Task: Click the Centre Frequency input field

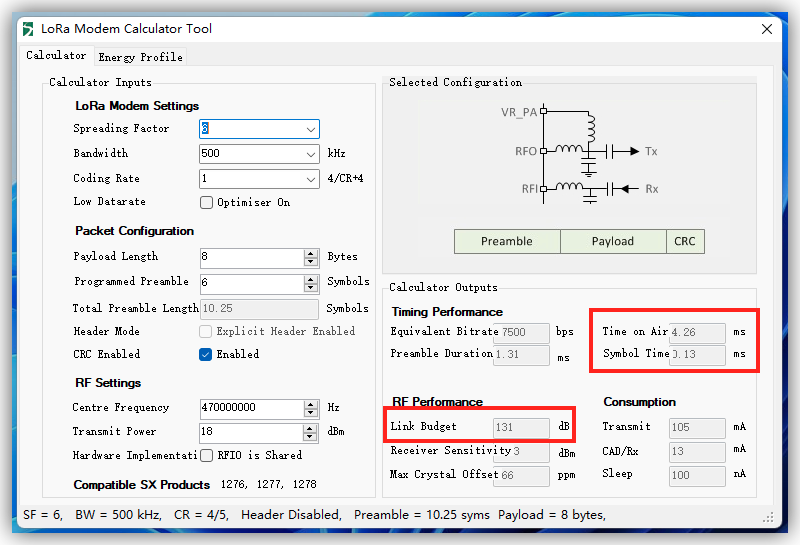Action: click(252, 408)
